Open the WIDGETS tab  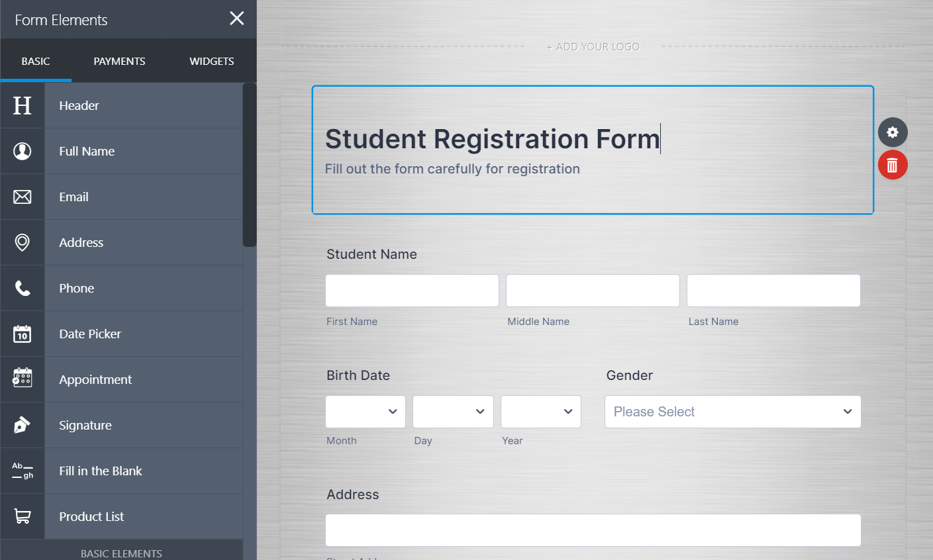click(x=211, y=60)
